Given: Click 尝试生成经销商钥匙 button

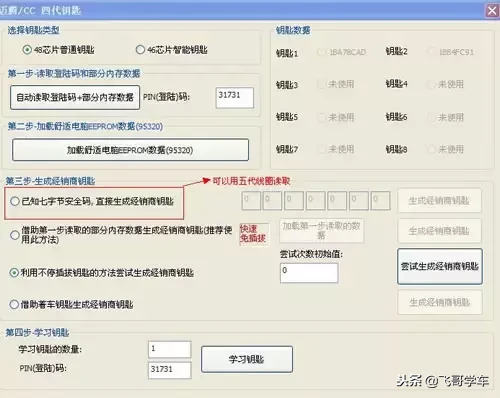Looking at the screenshot, I should pos(440,266).
